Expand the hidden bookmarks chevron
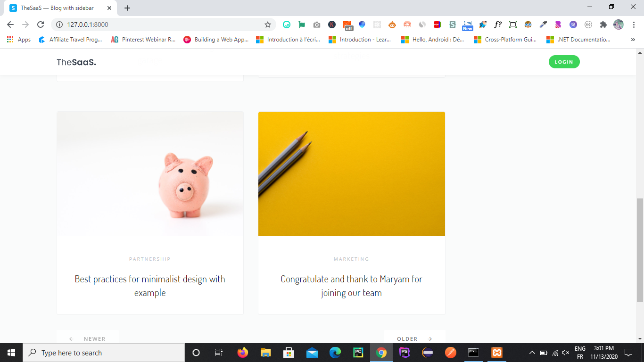This screenshot has width=644, height=362. [633, 40]
